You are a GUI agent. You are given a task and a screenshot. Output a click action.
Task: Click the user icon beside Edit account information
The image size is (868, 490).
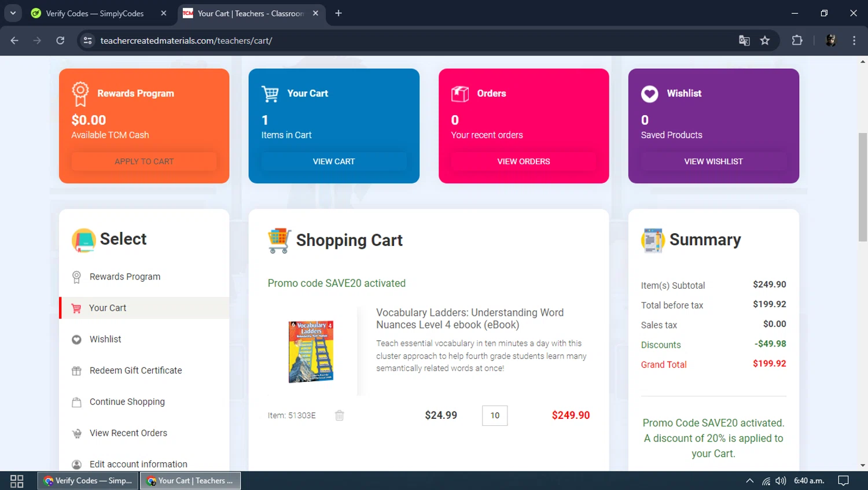click(x=76, y=465)
